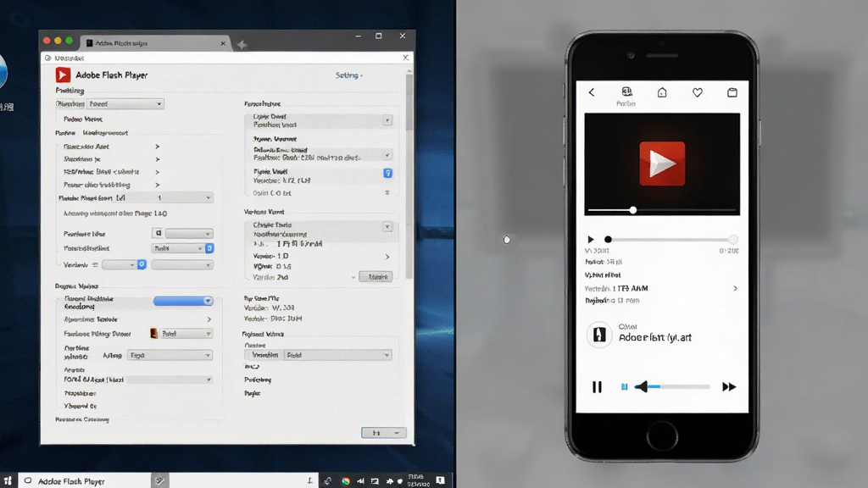
Task: Click the blue question mark help icon
Action: point(387,173)
